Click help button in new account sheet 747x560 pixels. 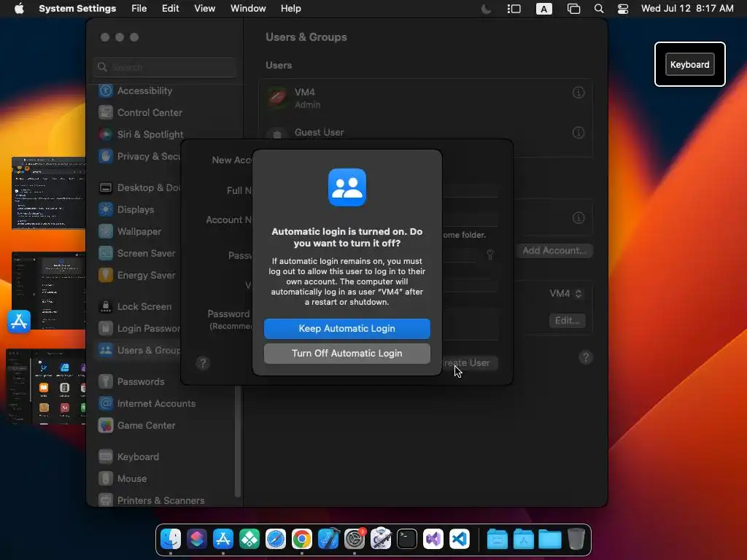pos(203,363)
